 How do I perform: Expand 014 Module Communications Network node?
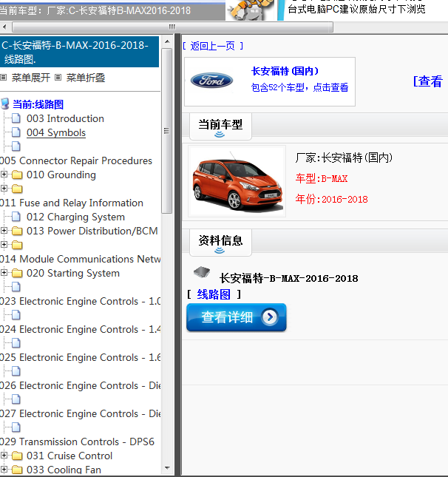click(4, 245)
